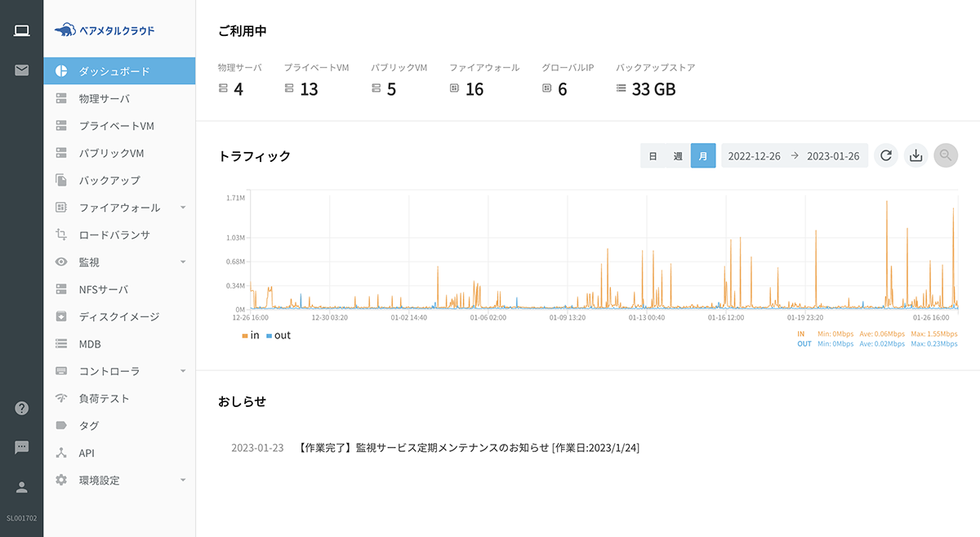
Task: Switch traffic view to 日 (daily)
Action: pos(653,154)
